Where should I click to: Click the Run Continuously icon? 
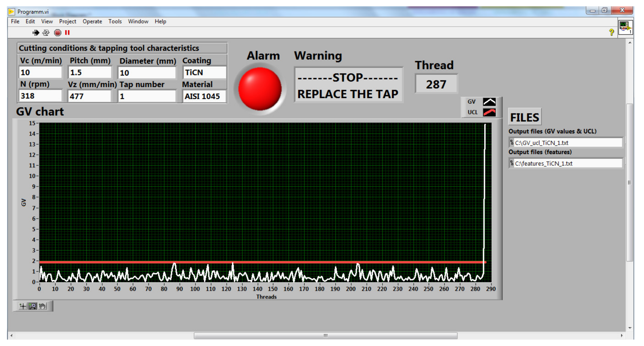(x=46, y=33)
